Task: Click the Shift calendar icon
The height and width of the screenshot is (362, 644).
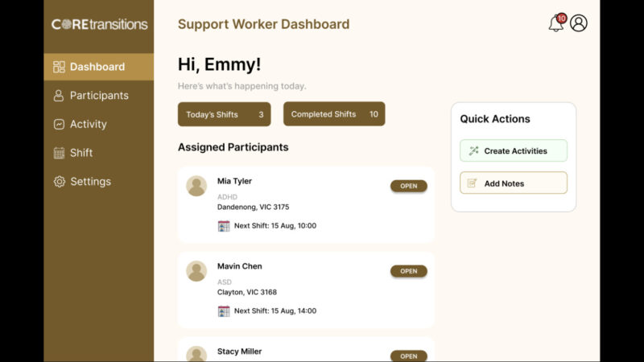Action: [59, 153]
